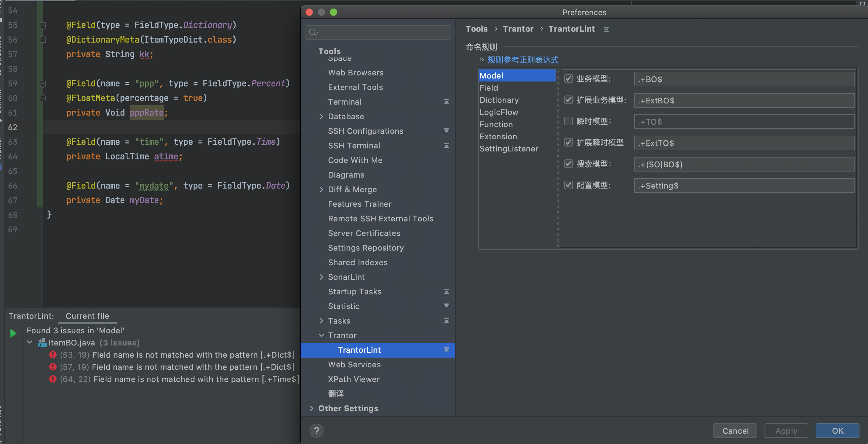868x444 pixels.
Task: Select Function in the naming rules list
Action: click(517, 124)
